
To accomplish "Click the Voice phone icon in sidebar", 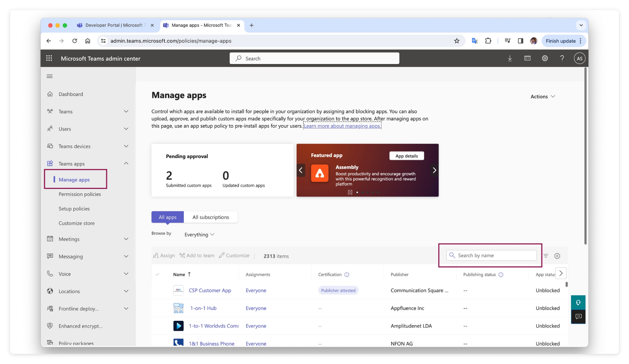I will coord(50,274).
